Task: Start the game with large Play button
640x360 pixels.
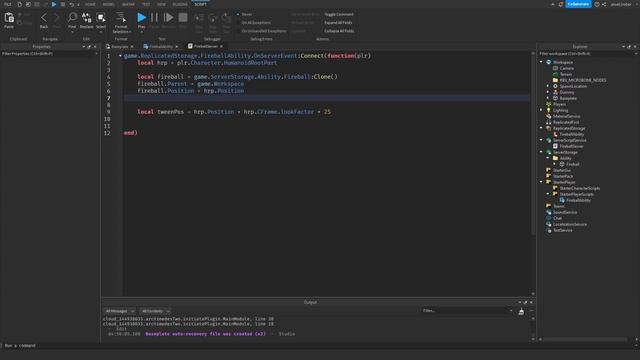Action: click(141, 17)
